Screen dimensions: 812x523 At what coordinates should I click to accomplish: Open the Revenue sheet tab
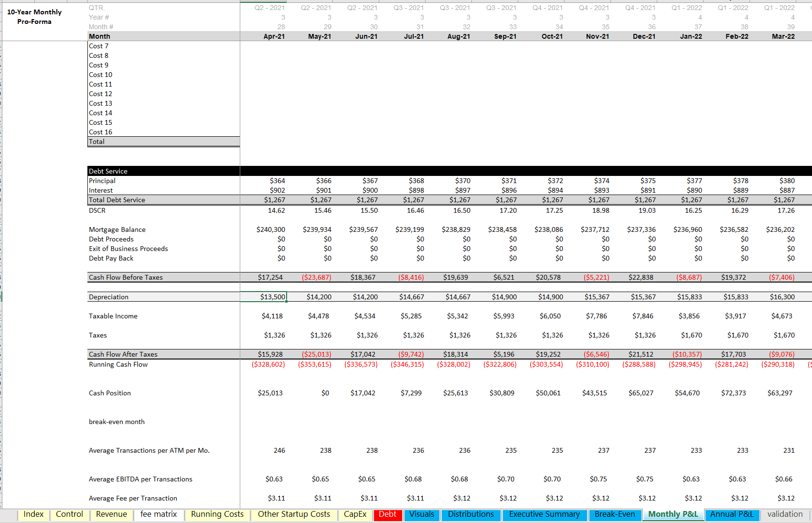coord(111,514)
